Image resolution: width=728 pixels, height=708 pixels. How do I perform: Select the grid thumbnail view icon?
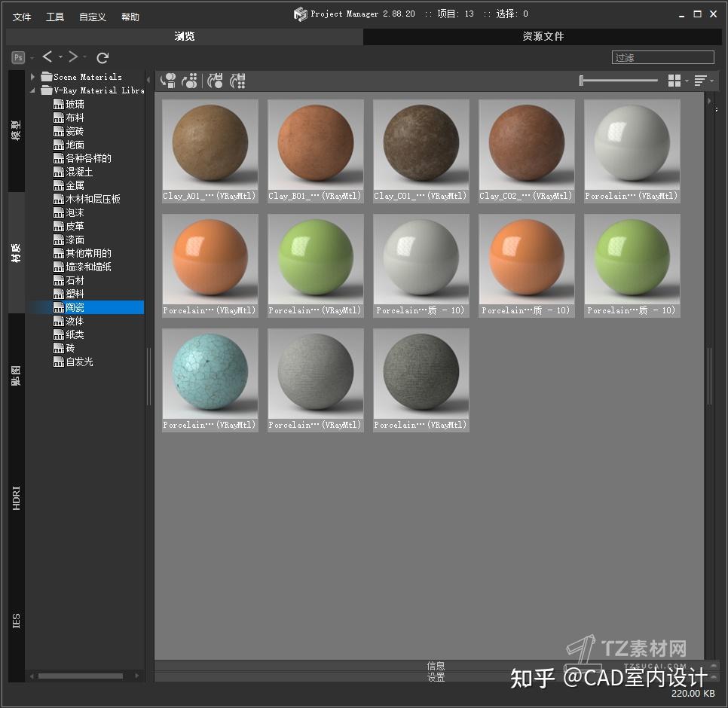click(673, 81)
